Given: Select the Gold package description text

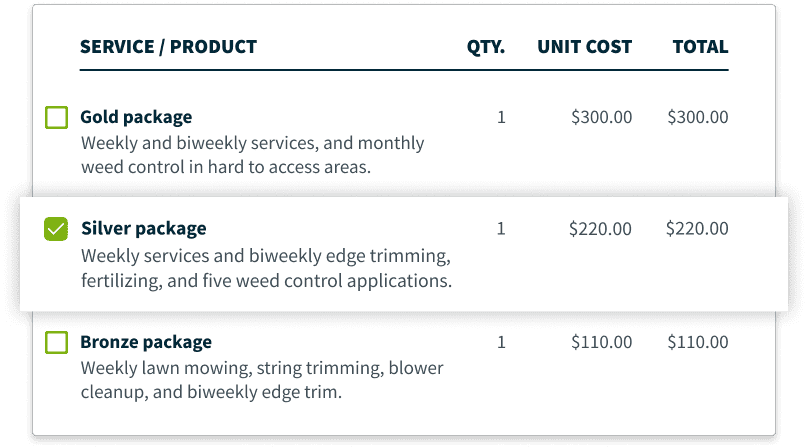Looking at the screenshot, I should 252,155.
